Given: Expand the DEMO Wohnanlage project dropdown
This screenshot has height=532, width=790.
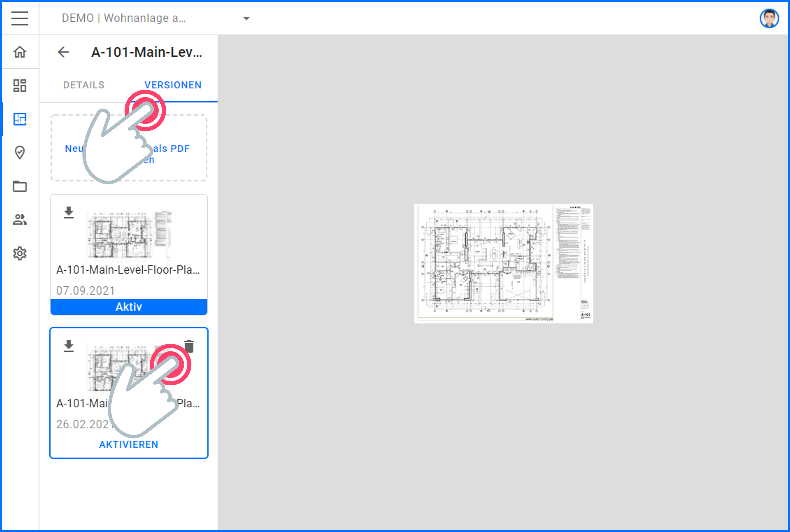Looking at the screenshot, I should [x=246, y=18].
